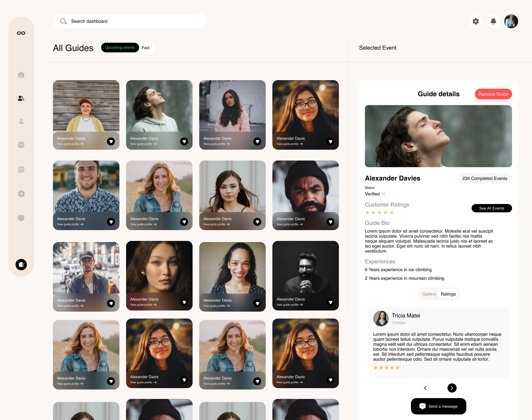Open the Home icon in sidebar
The width and height of the screenshot is (532, 420).
pyautogui.click(x=21, y=75)
